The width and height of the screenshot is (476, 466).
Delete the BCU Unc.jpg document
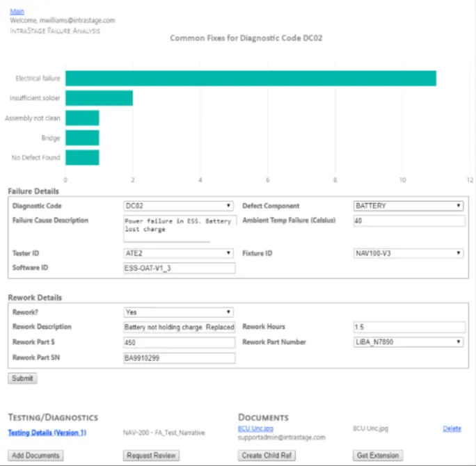tap(452, 428)
